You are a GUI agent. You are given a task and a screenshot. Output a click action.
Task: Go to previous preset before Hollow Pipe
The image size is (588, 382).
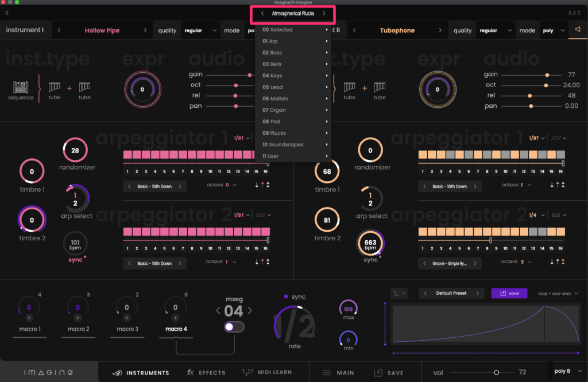[x=59, y=30]
